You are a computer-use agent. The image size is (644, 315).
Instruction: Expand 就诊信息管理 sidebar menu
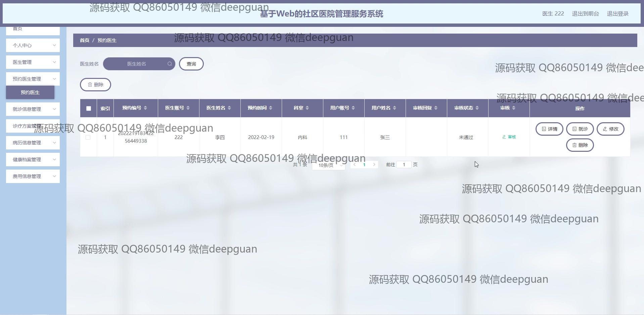point(33,109)
